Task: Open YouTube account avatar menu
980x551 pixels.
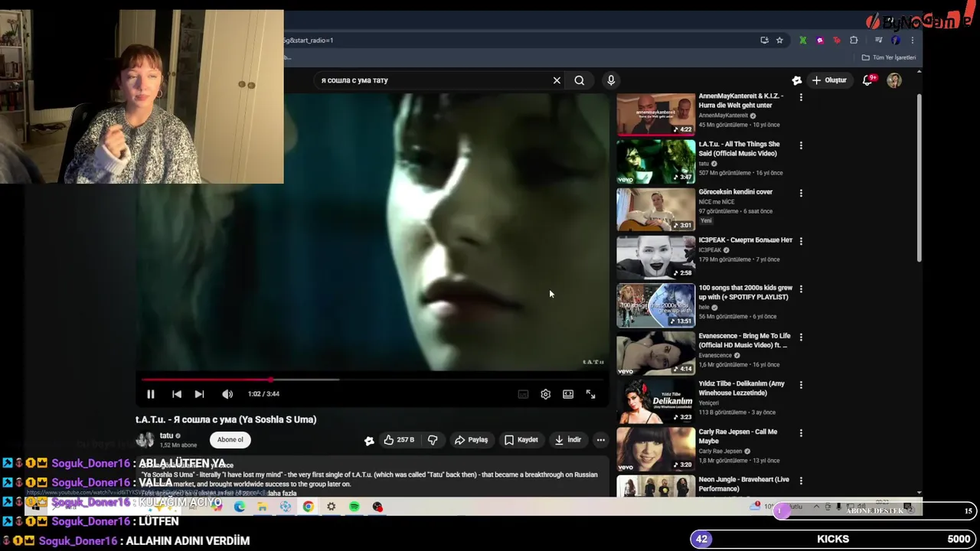Action: tap(894, 80)
